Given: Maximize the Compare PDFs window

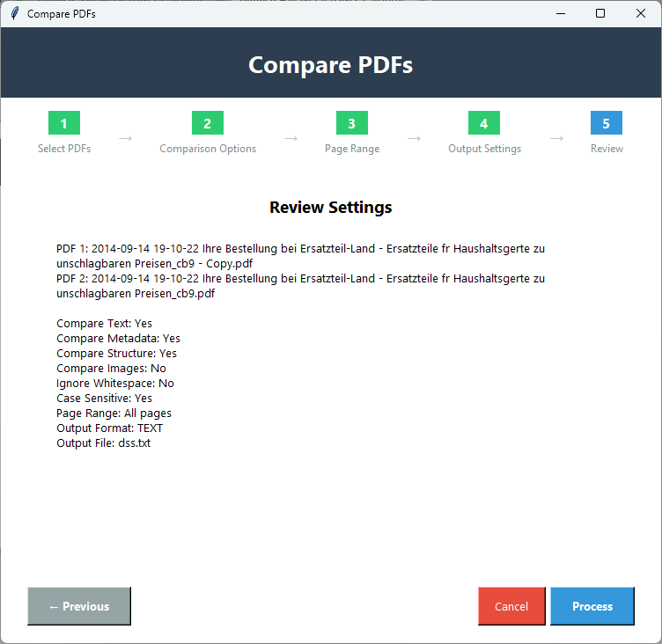Looking at the screenshot, I should point(600,13).
